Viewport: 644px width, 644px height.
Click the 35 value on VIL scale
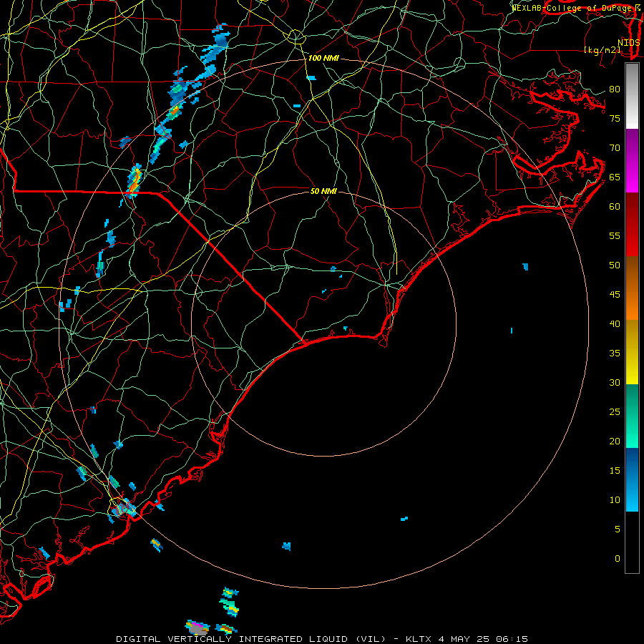coord(615,353)
